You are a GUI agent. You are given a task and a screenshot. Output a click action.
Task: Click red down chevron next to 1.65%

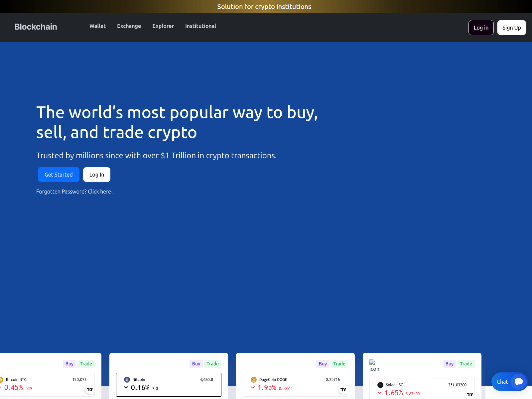pos(379,393)
